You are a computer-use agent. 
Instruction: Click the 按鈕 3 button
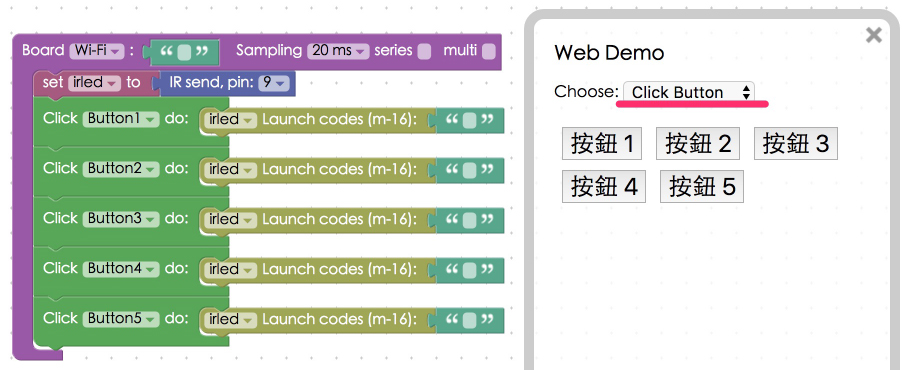tap(796, 143)
